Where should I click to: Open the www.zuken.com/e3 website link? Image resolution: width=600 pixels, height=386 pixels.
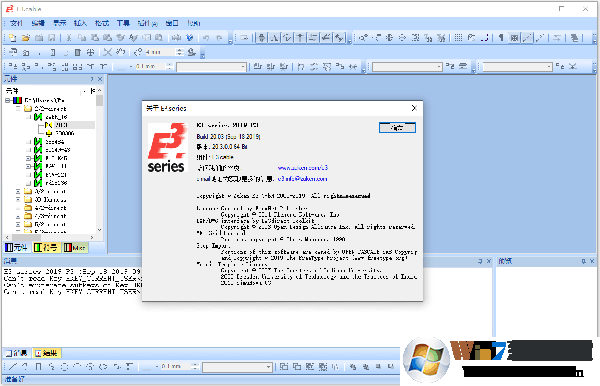(x=303, y=168)
